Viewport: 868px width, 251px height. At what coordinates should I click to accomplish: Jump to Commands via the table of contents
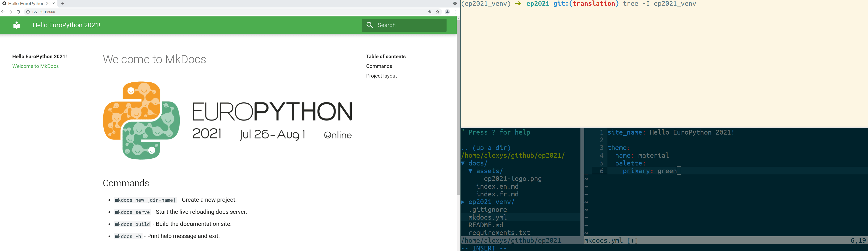click(x=379, y=66)
